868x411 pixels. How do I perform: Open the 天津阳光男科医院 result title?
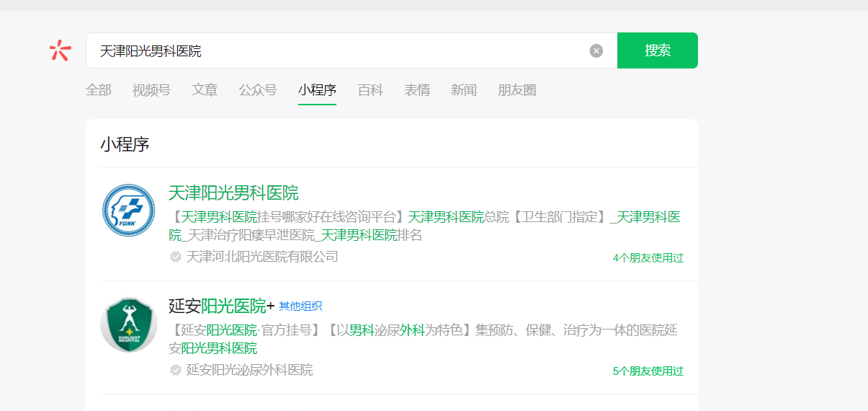click(x=233, y=193)
